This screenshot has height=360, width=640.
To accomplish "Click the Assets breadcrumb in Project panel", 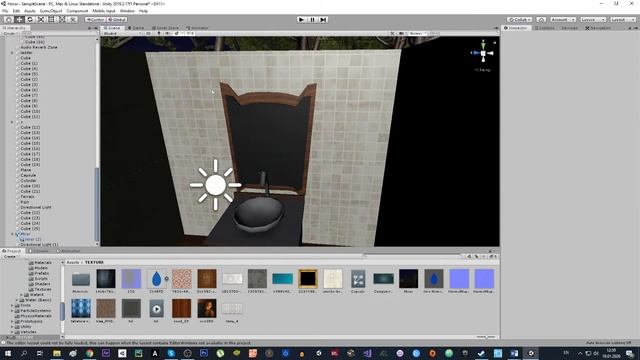I will point(73,262).
